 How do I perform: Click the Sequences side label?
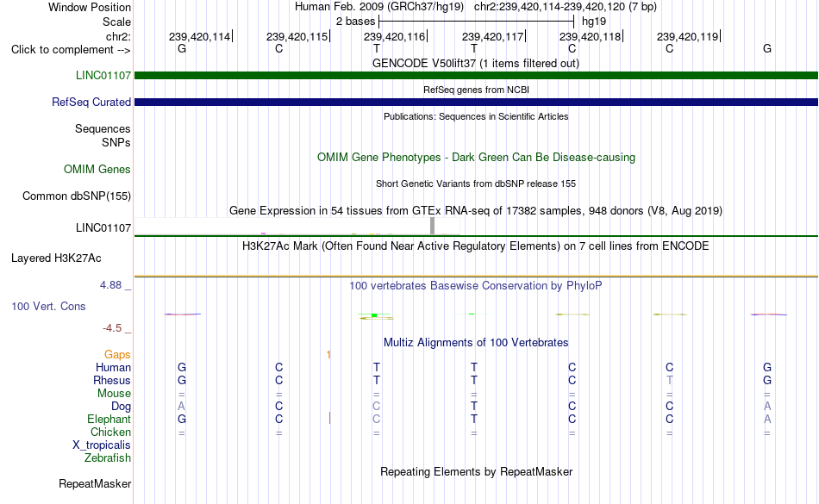[x=103, y=129]
